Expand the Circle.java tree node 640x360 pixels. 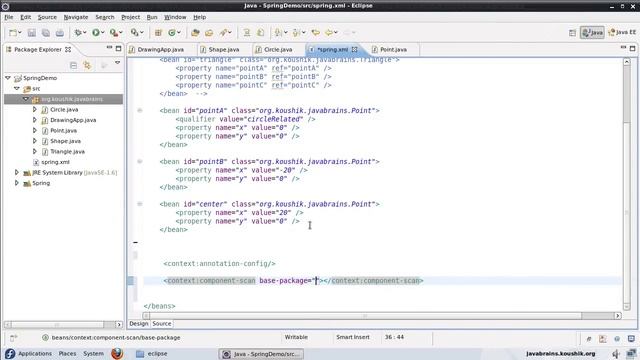pos(35,109)
